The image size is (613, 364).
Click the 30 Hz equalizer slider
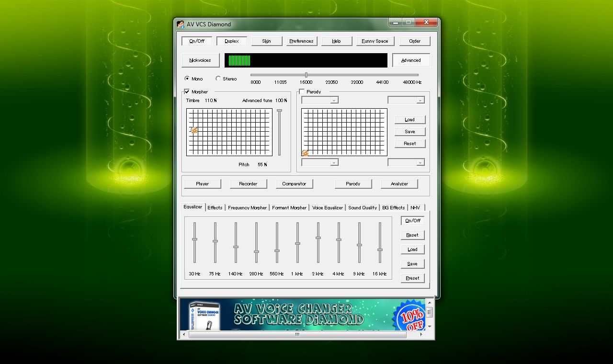[194, 242]
